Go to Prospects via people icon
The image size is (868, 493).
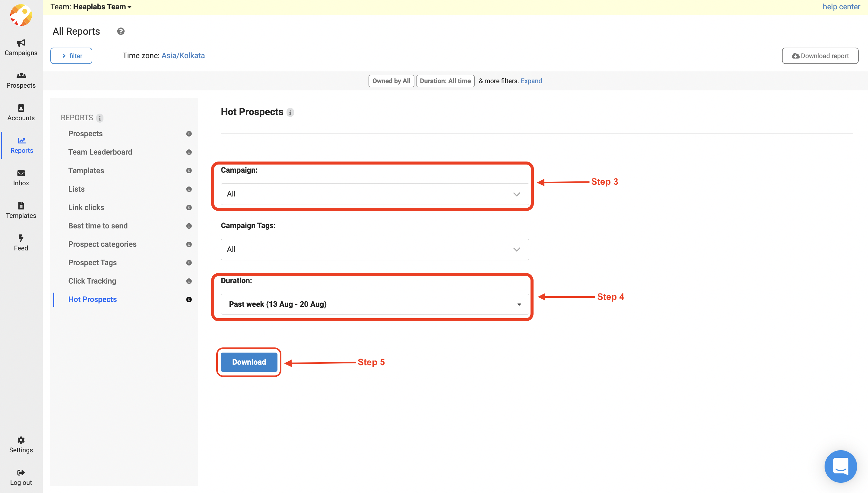(x=21, y=76)
